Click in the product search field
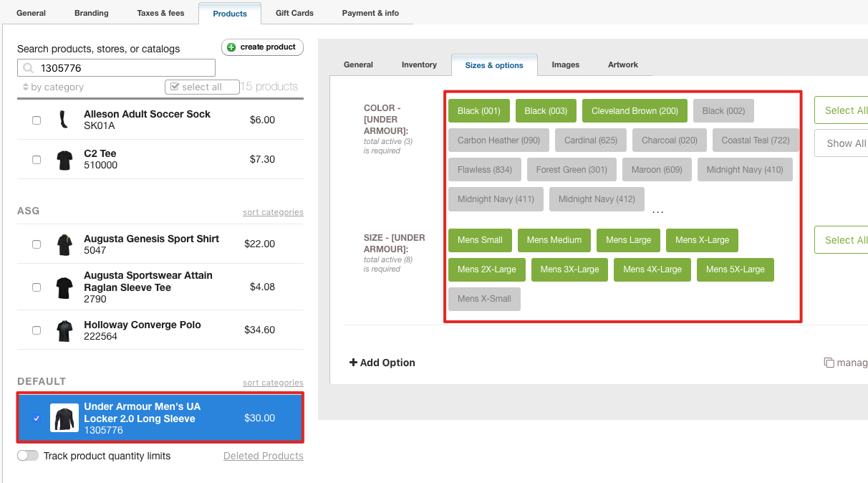The image size is (868, 483). [116, 68]
